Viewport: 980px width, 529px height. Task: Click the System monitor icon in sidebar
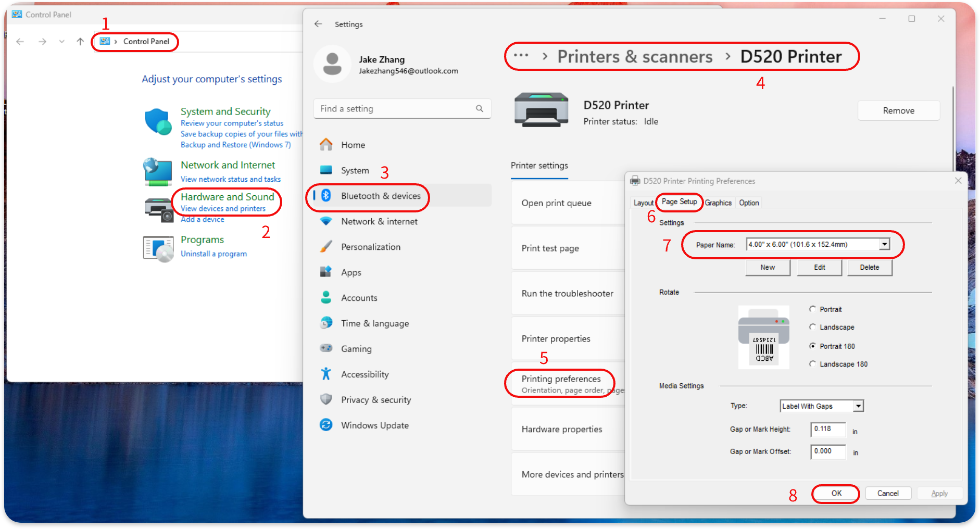click(326, 170)
